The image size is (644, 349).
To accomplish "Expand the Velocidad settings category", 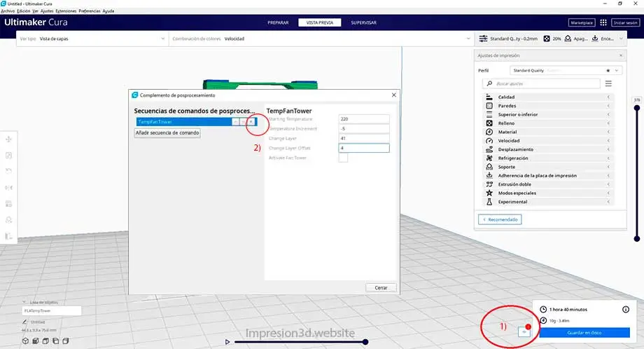I will point(549,141).
